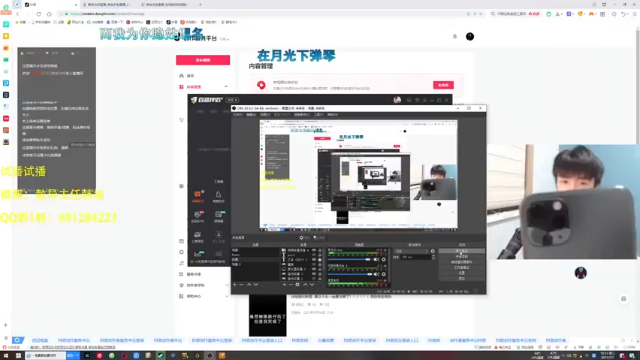The image size is (640, 360).
Task: Add a new source in OBS sources panel
Action: coord(284,284)
